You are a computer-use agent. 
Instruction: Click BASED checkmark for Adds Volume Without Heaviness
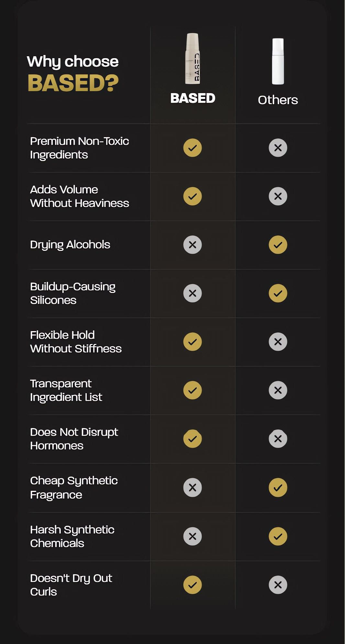(x=193, y=196)
